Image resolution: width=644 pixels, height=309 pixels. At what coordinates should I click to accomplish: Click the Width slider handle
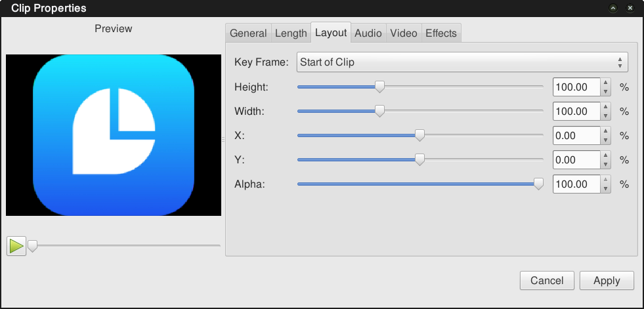(380, 111)
